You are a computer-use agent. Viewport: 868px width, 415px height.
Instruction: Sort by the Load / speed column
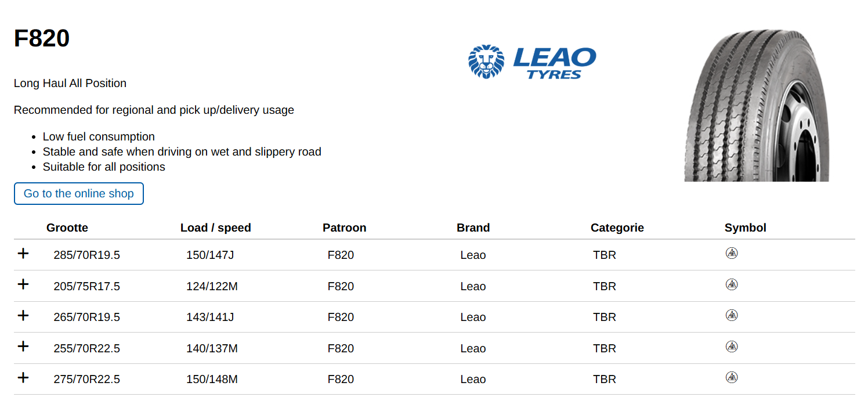216,228
